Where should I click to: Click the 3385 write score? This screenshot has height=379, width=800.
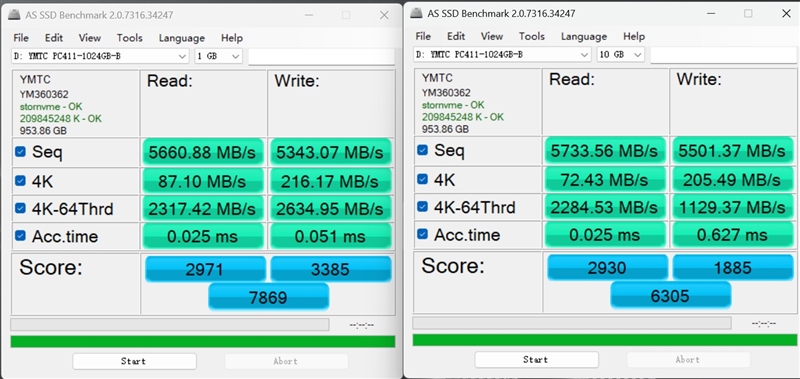pos(331,269)
